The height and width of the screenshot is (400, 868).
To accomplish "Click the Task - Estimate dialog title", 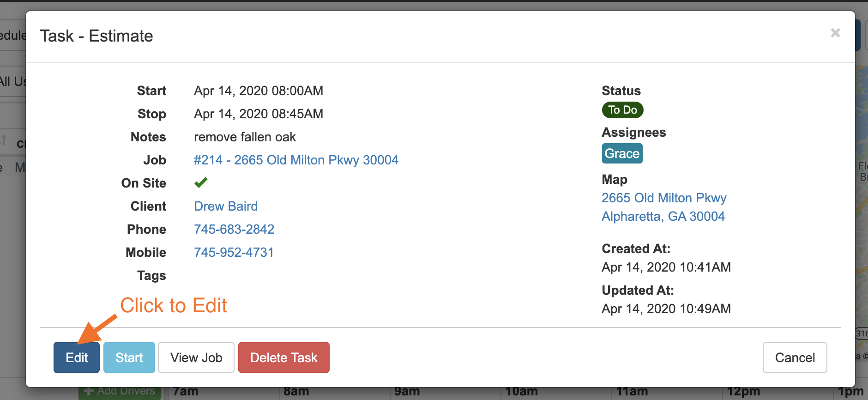I will [96, 36].
